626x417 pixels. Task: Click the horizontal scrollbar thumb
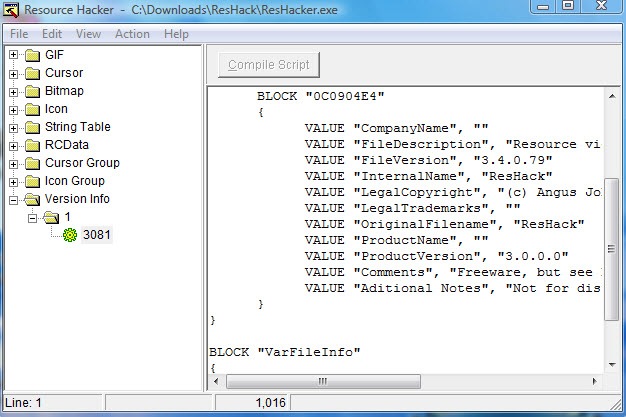[x=323, y=381]
